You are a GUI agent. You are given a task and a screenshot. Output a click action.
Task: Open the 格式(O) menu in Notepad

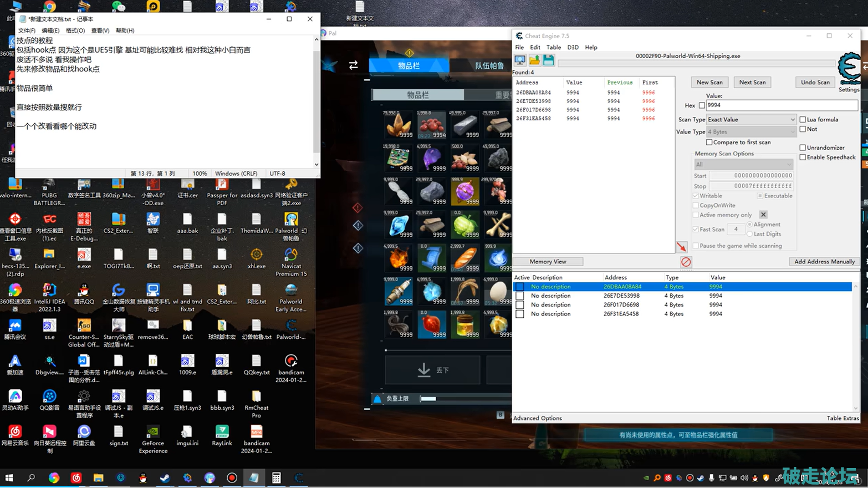[75, 30]
